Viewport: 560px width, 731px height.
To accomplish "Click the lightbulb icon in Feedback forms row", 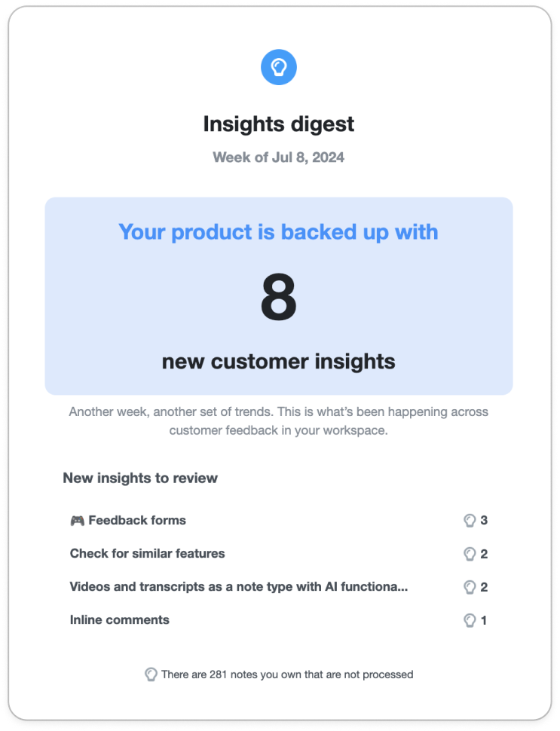I will (470, 520).
